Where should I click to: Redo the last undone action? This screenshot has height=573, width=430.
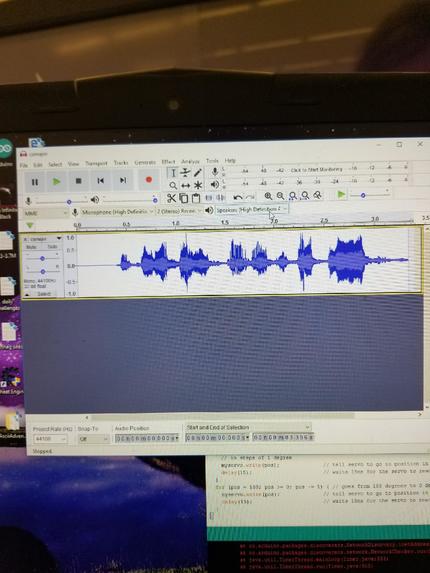pos(250,197)
